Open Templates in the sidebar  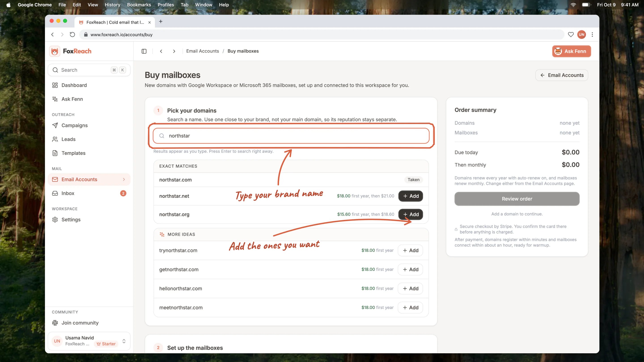[89, 153]
